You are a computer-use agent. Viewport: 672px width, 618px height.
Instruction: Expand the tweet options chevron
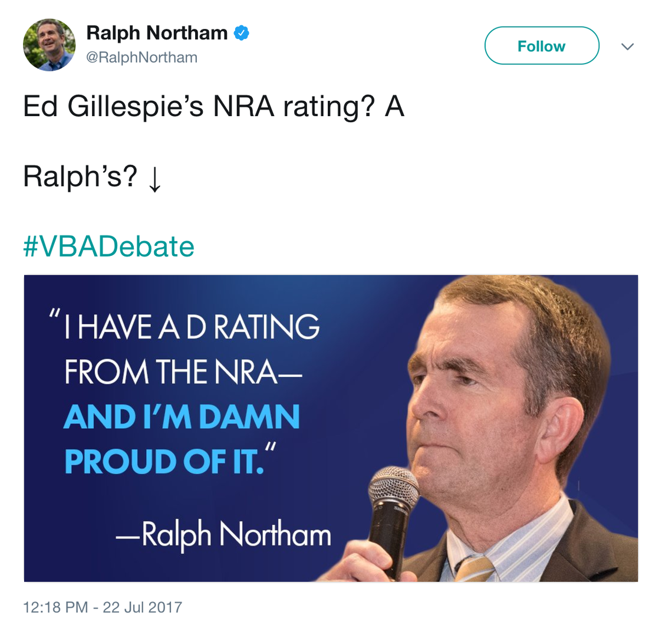click(x=627, y=47)
